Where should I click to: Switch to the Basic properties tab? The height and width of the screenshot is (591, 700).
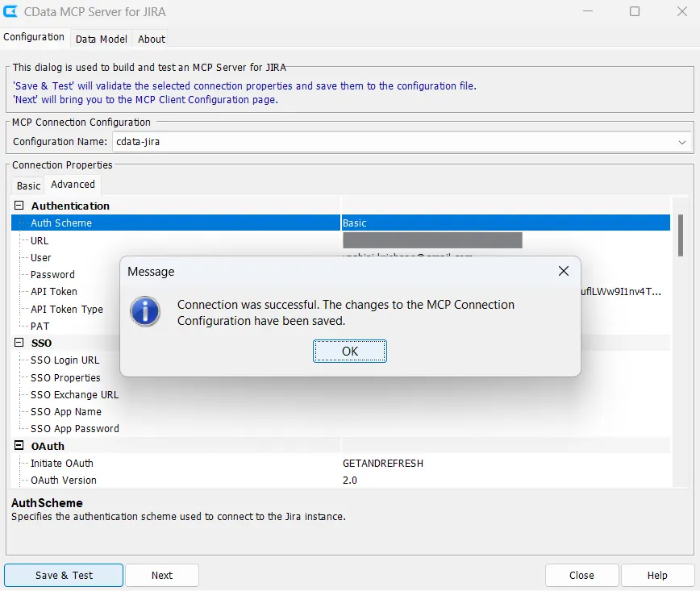[28, 185]
